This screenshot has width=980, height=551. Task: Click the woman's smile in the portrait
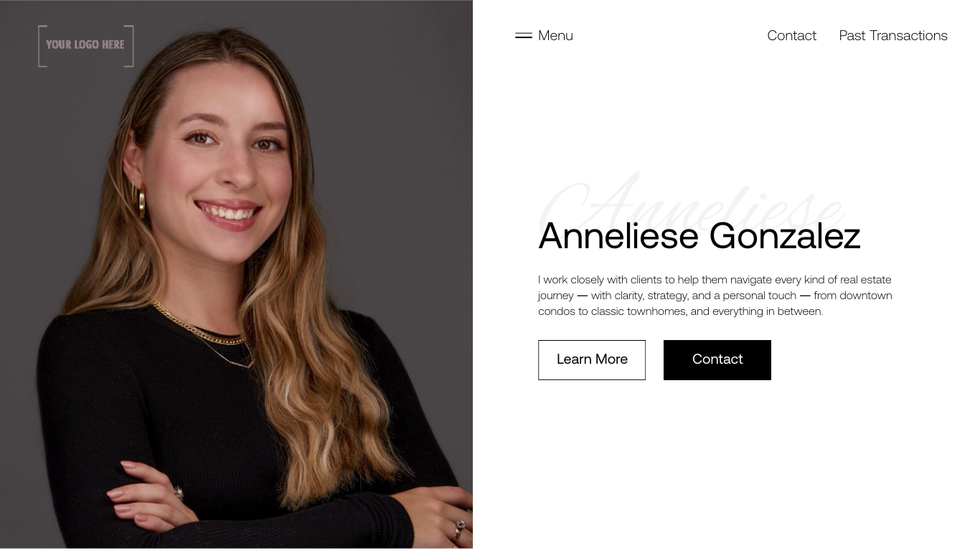pos(228,214)
